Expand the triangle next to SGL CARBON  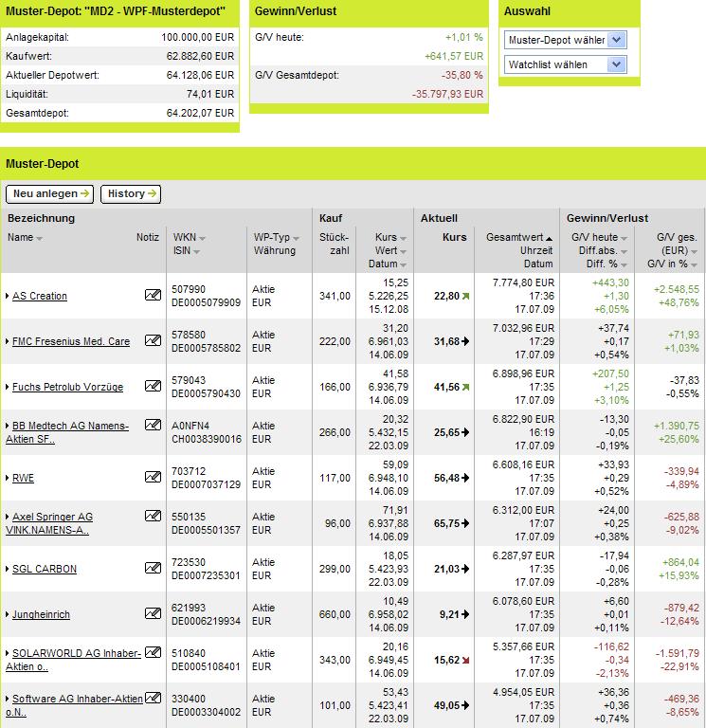coord(8,569)
